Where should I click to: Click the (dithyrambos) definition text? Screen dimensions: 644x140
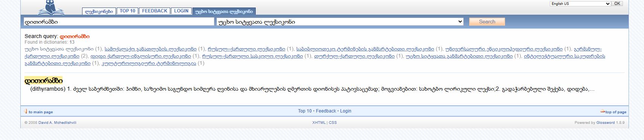312,90
